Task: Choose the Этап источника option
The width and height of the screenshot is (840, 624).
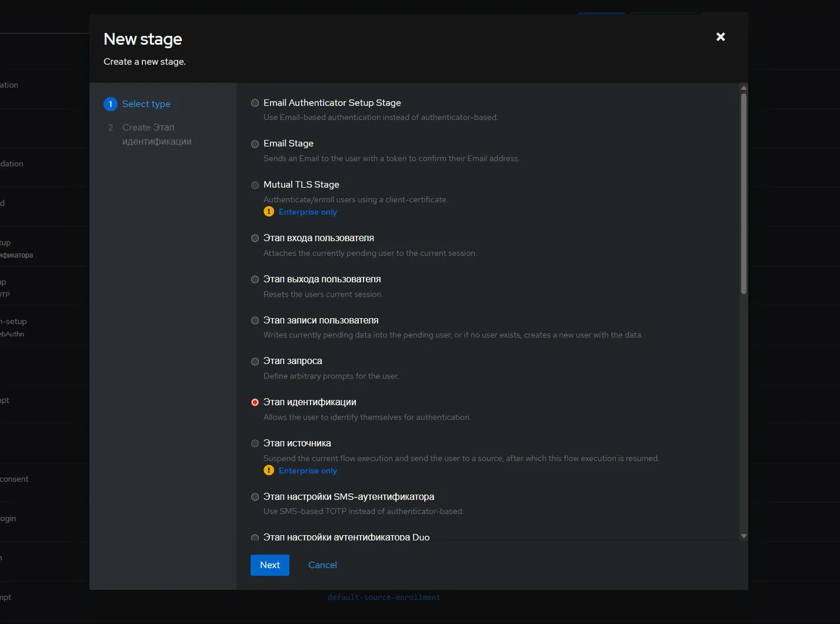Action: tap(255, 443)
